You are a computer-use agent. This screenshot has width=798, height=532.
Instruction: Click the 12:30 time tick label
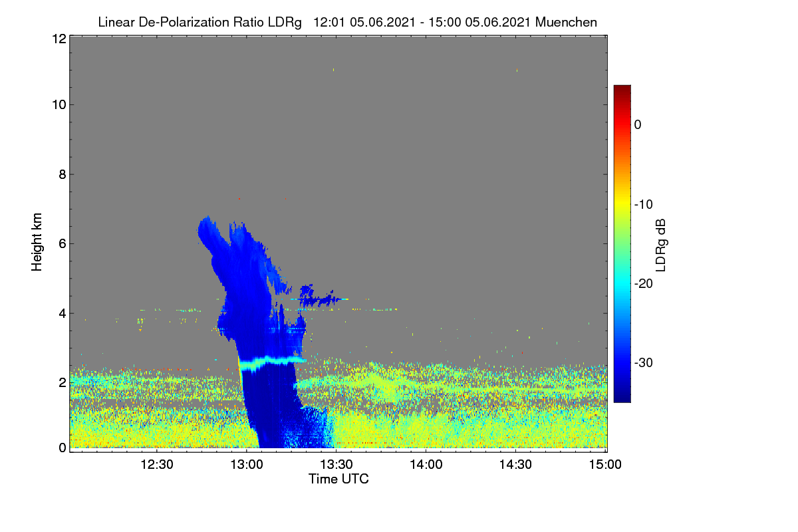(158, 465)
